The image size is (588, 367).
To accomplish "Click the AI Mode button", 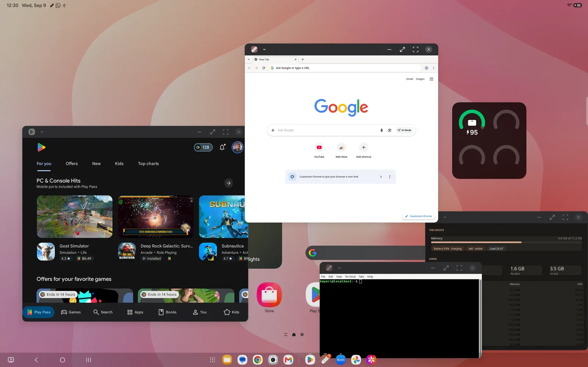I will (x=404, y=130).
